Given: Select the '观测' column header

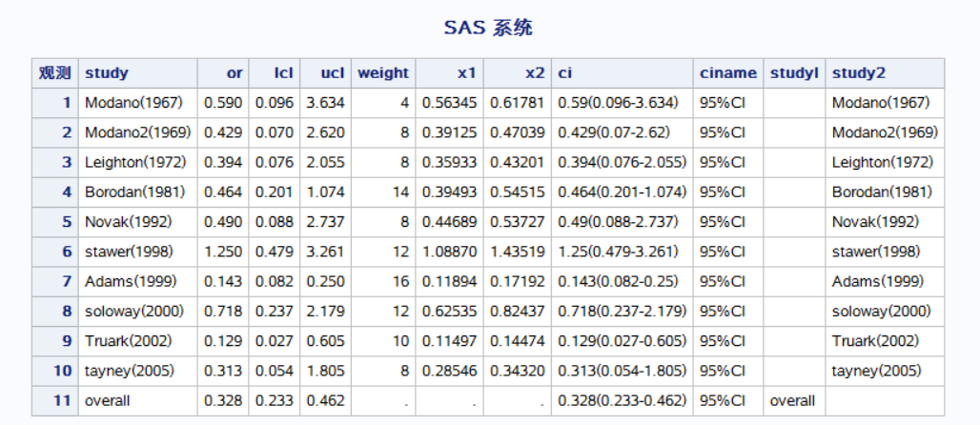Looking at the screenshot, I should pos(55,73).
